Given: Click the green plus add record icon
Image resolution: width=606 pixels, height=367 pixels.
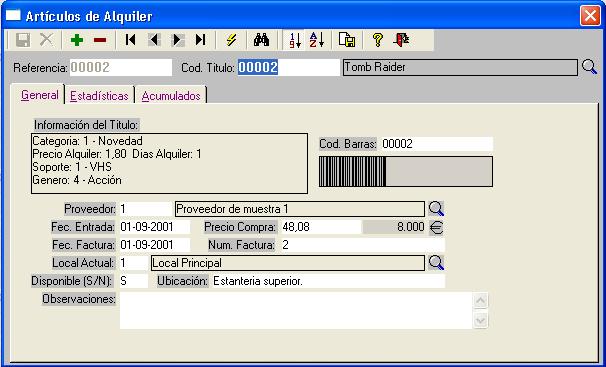Looking at the screenshot, I should tap(77, 40).
